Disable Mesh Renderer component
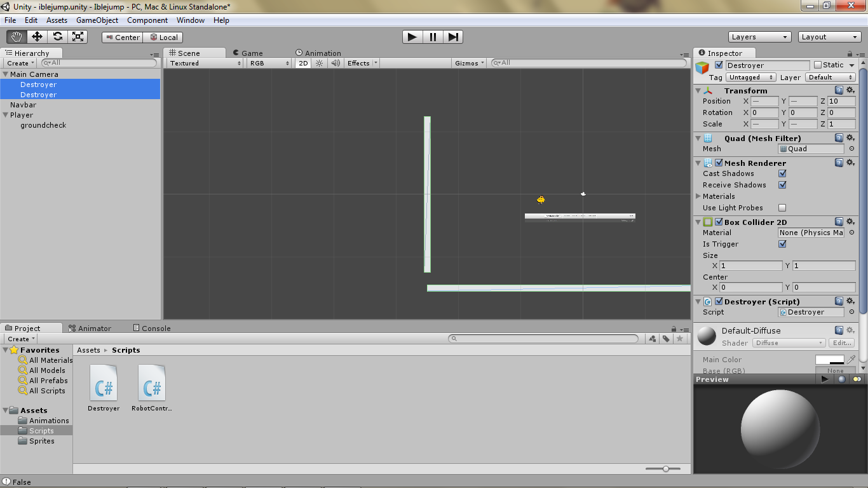868x488 pixels. (x=719, y=163)
